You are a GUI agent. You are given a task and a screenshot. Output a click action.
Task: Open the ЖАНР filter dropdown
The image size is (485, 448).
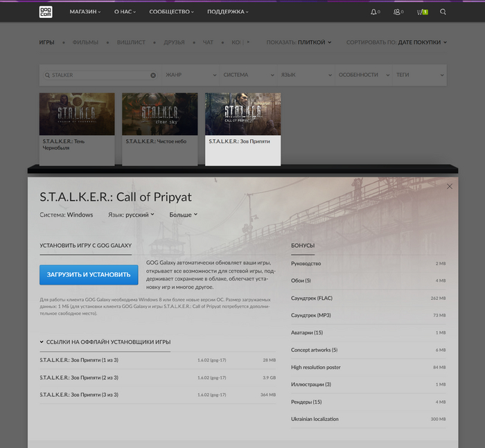click(191, 75)
